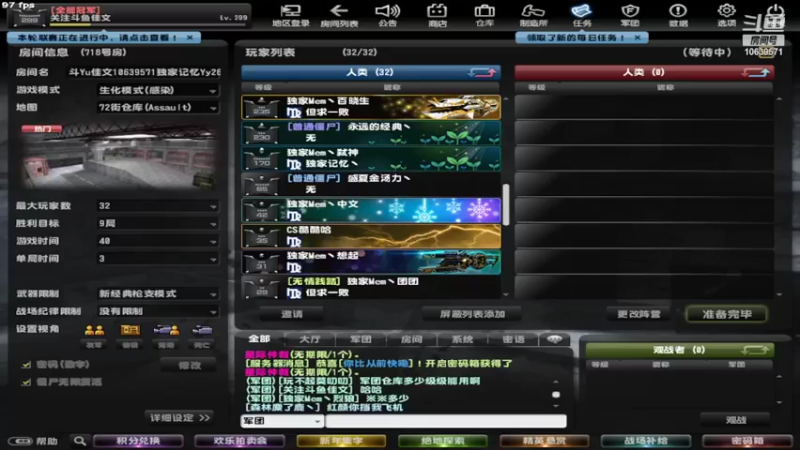
Task: Select player row CS酷酷哈
Action: (371, 236)
